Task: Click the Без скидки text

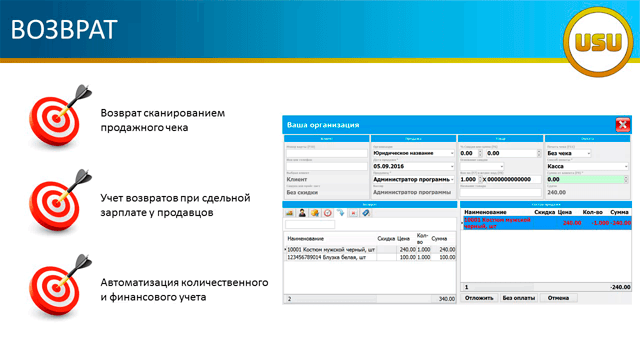Action: pyautogui.click(x=302, y=192)
